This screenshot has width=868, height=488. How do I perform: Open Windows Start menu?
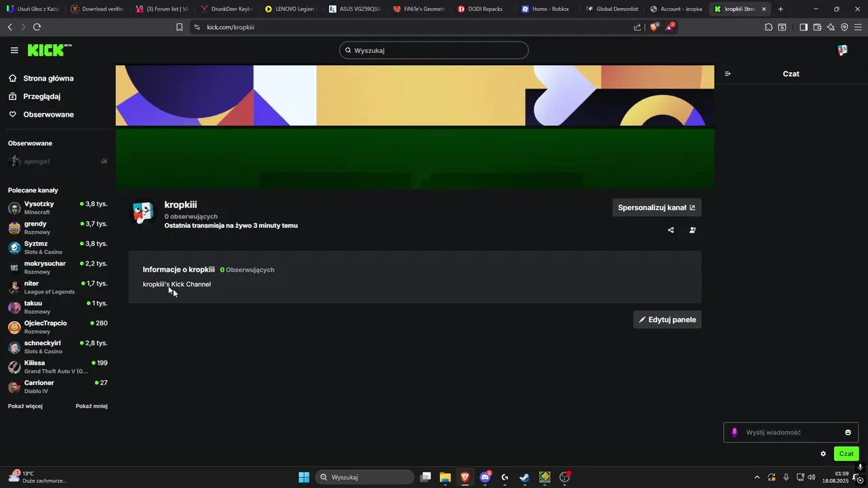[x=304, y=477]
